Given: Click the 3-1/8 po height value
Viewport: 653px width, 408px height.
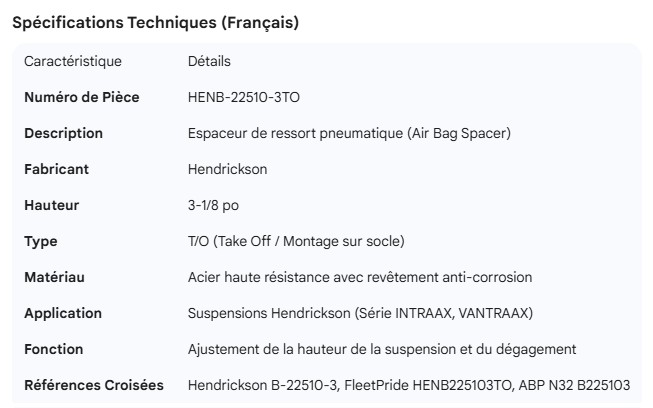Looking at the screenshot, I should click(x=214, y=206).
